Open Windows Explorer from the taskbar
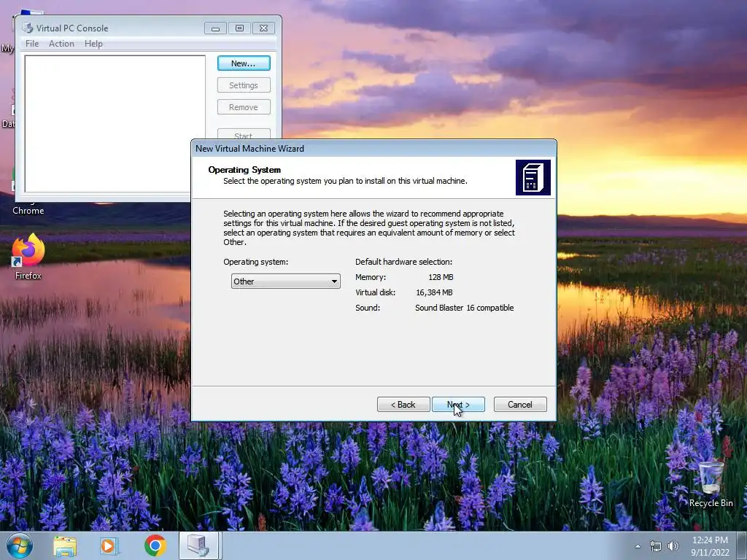The width and height of the screenshot is (747, 560). coord(65,546)
